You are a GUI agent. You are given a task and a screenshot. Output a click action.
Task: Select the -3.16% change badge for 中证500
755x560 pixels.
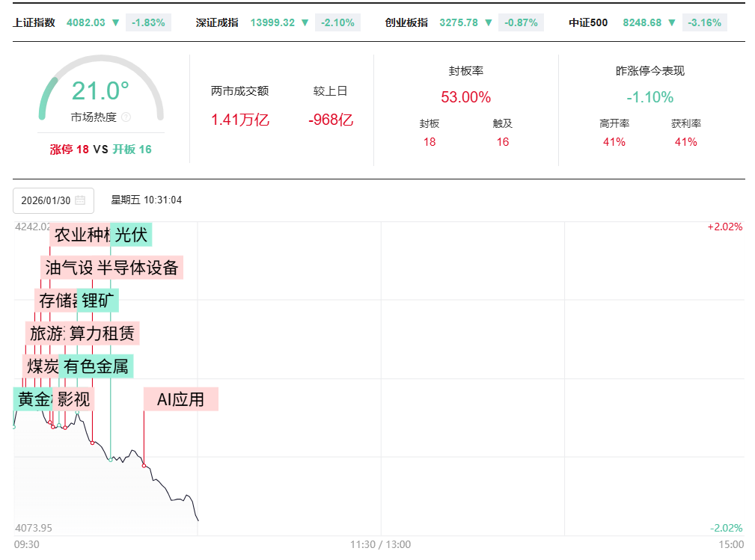704,22
